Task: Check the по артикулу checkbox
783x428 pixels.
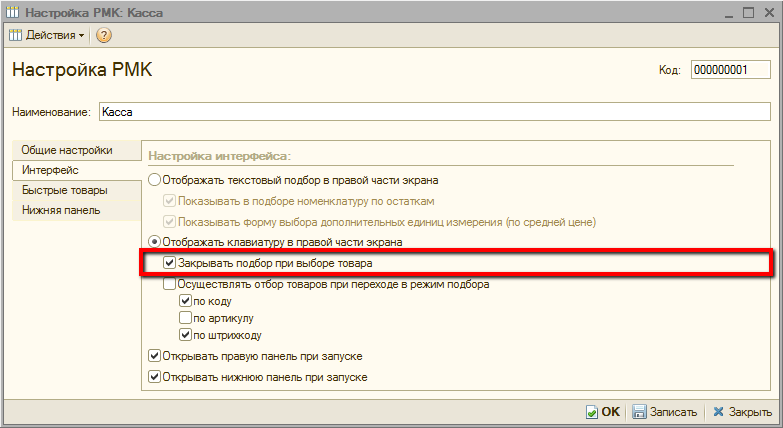Action: tap(185, 318)
